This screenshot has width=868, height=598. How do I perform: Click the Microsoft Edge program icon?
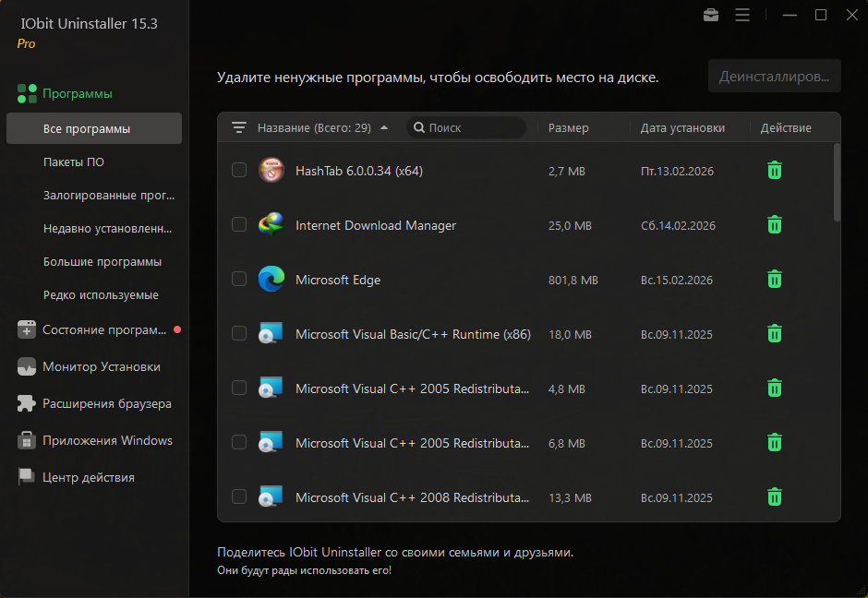[271, 280]
